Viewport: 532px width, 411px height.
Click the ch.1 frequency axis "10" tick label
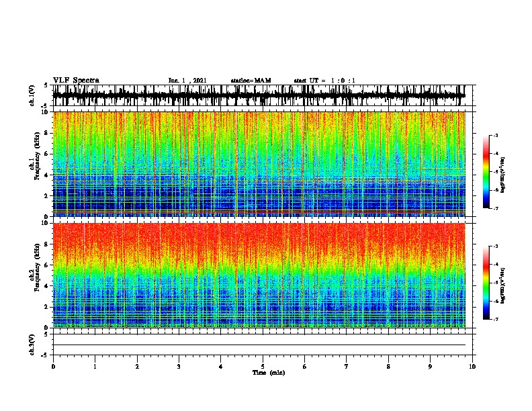45,112
